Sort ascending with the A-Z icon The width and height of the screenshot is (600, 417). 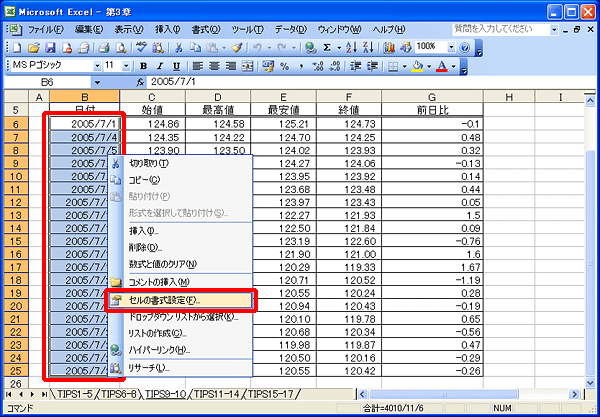[351, 47]
